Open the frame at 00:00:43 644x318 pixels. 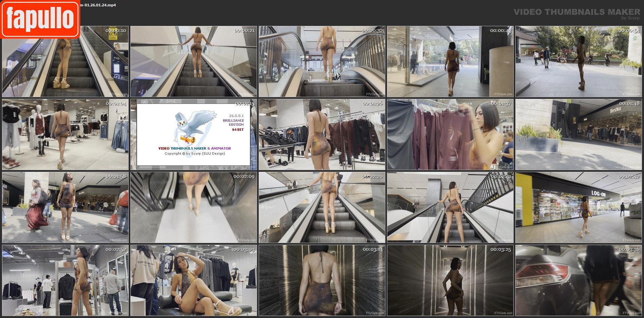[x=450, y=62]
